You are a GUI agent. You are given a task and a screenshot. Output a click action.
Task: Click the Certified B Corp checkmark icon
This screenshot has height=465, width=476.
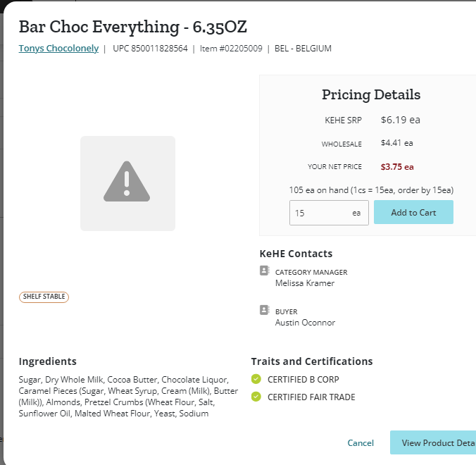point(256,379)
